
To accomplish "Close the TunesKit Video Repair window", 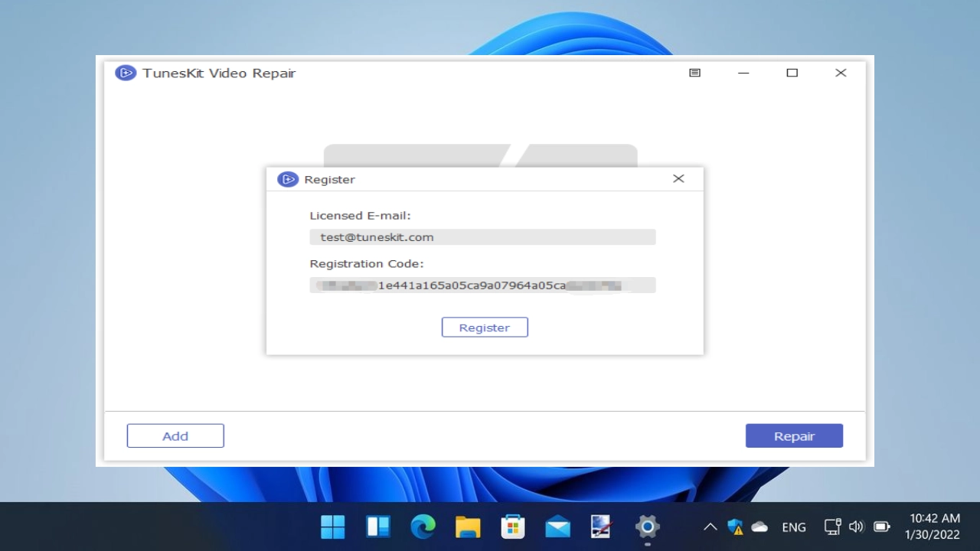I will pos(841,73).
